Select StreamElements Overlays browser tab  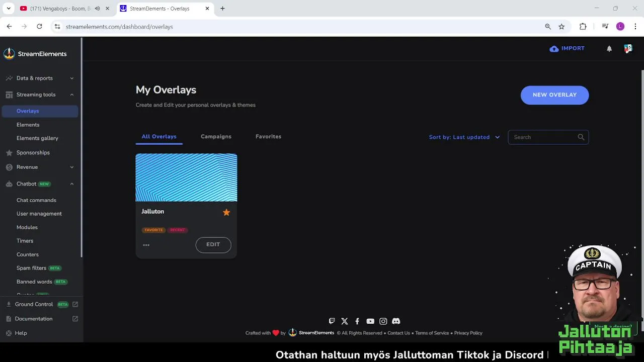(166, 9)
